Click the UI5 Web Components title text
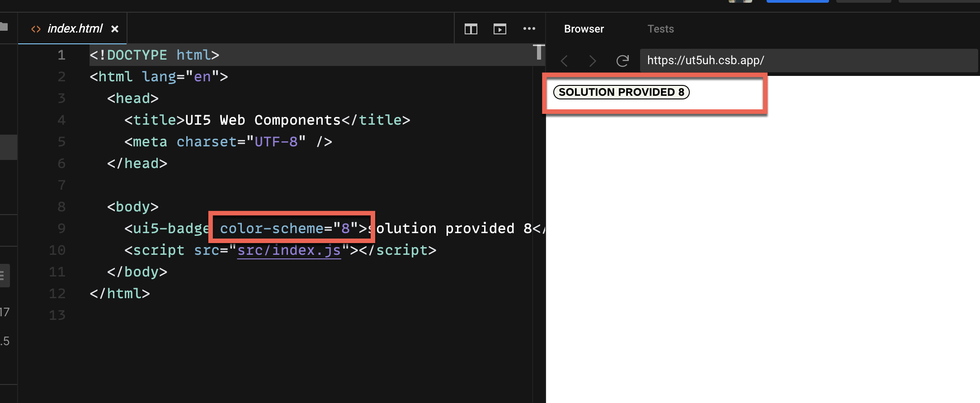 pyautogui.click(x=263, y=120)
